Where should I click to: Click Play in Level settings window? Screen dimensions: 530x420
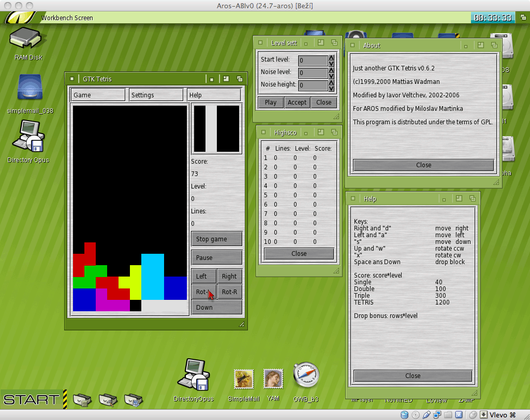271,102
